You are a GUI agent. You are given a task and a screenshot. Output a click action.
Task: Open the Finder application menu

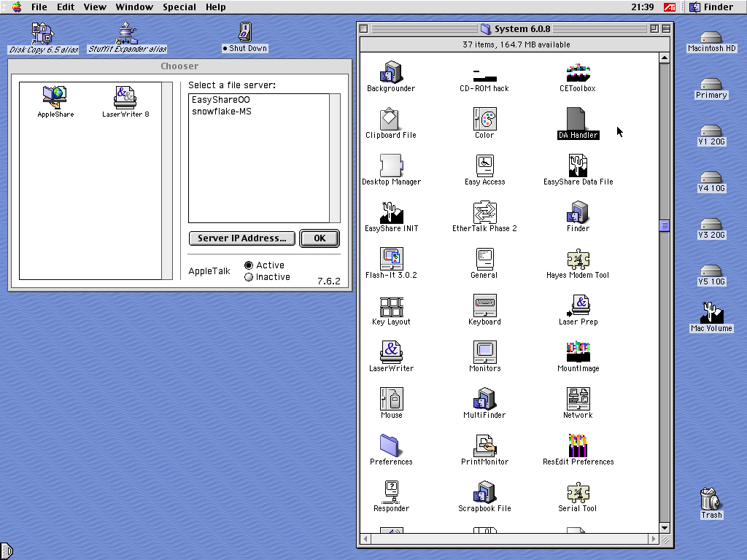click(712, 7)
